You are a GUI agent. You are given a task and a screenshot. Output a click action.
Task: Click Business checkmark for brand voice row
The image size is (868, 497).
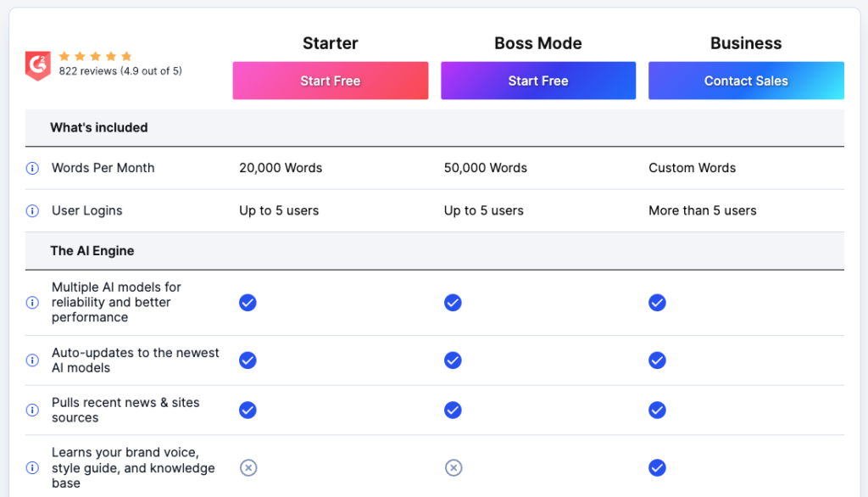(x=657, y=467)
